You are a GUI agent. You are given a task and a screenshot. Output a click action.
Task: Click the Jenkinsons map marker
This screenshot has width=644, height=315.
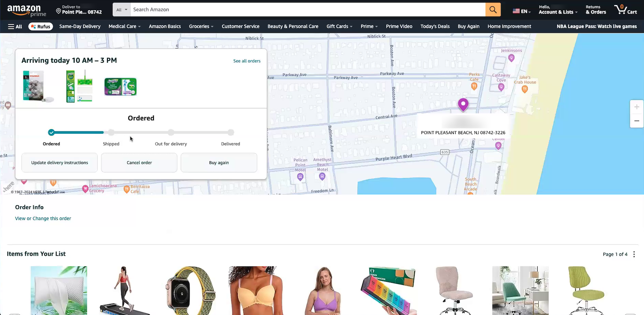(x=512, y=58)
